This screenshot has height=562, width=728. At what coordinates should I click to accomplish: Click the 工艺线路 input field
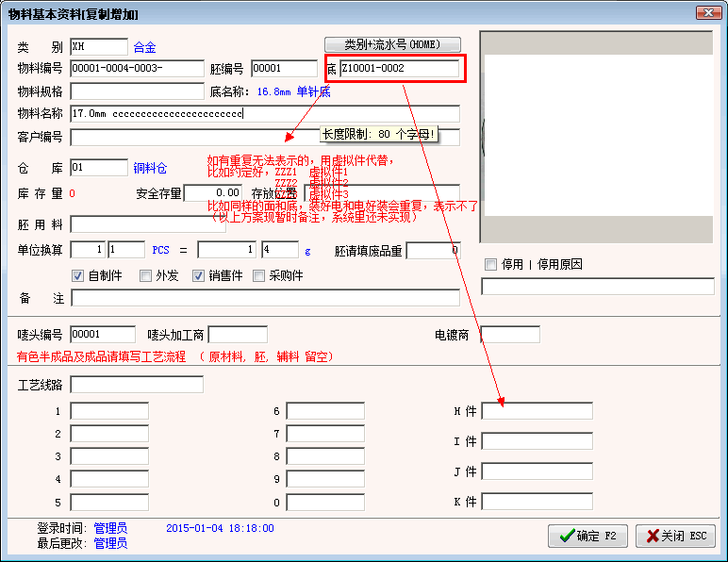(137, 385)
